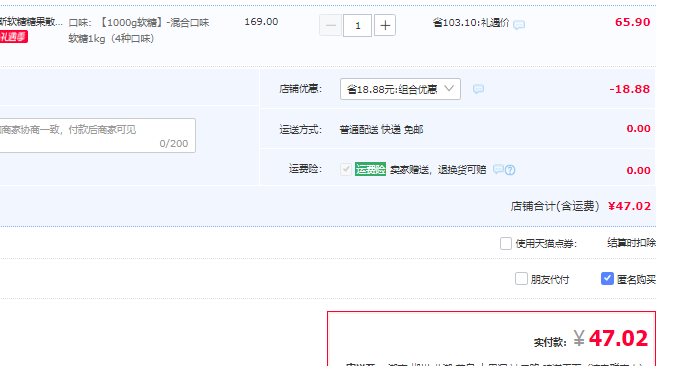Click the green 运费险 badge

(370, 169)
